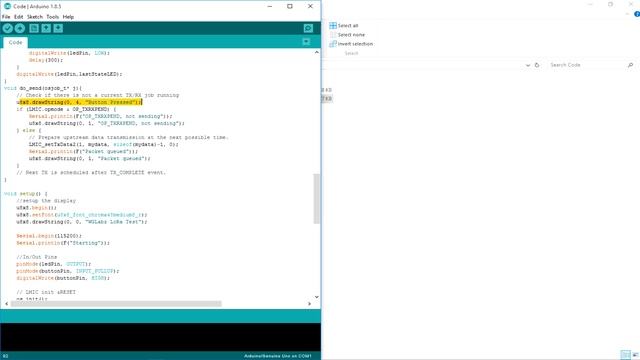Viewport: 640px width, 360px height.
Task: Click the line 'u8x8.begin();'
Action: (x=36, y=208)
